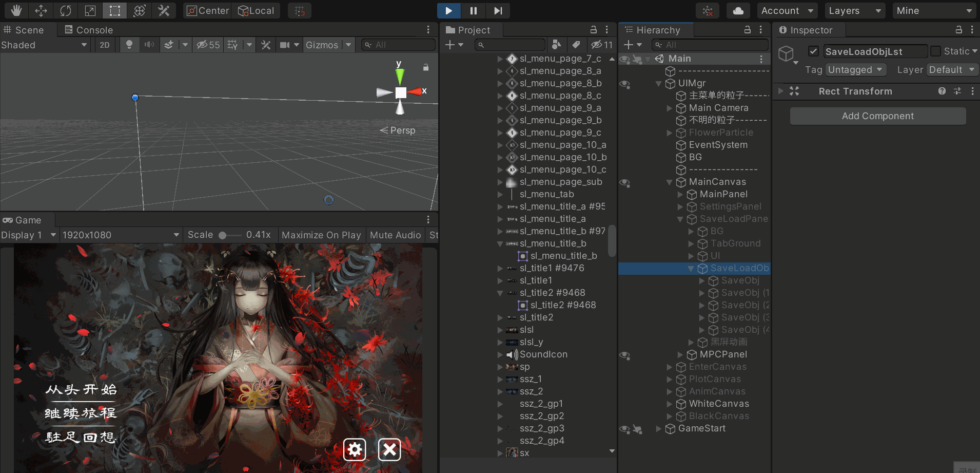Toggle hidden objects visibility showing 55

[208, 45]
